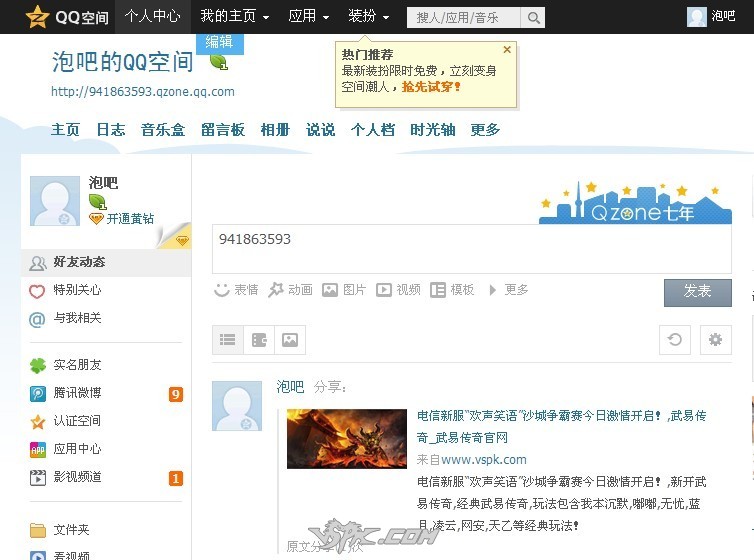The width and height of the screenshot is (754, 560).
Task: Click the large profile avatar in the sidebar
Action: [x=55, y=201]
